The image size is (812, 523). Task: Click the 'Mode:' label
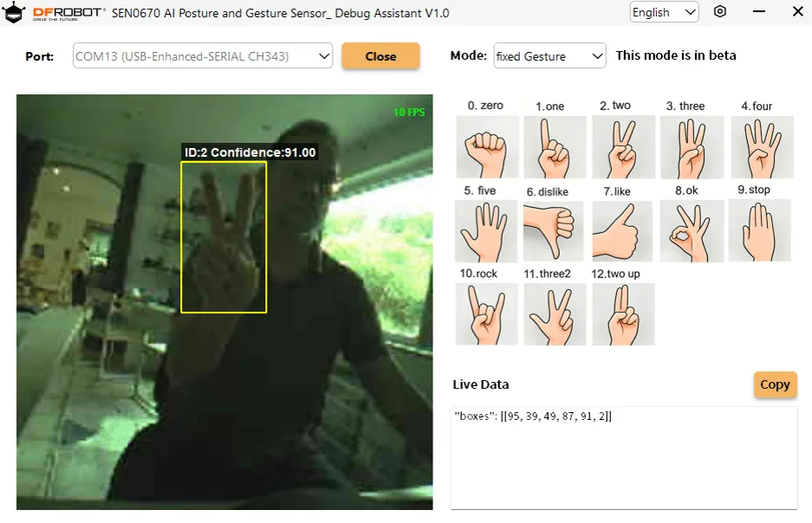tap(469, 55)
